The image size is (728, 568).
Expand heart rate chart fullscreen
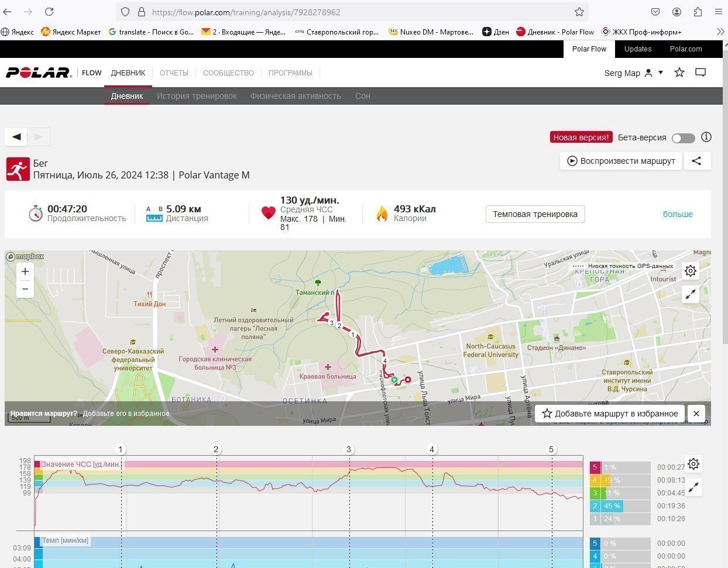pos(693,487)
